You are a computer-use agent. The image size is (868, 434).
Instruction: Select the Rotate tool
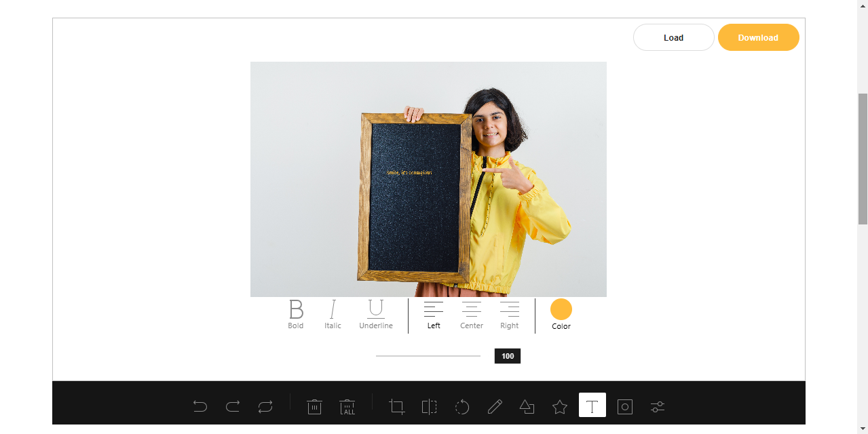coord(462,406)
